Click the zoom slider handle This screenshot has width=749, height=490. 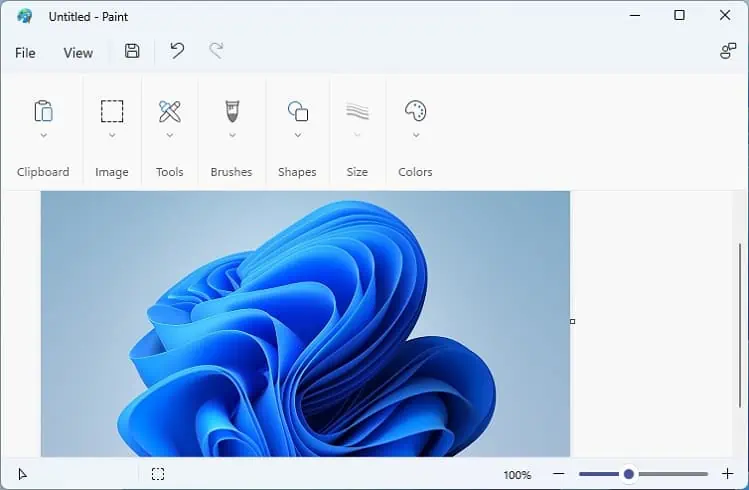pyautogui.click(x=629, y=474)
